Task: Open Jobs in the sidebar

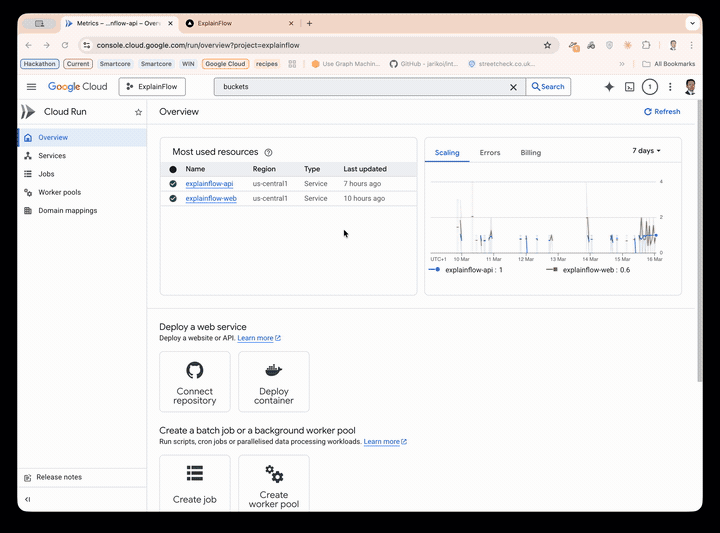Action: point(82,174)
